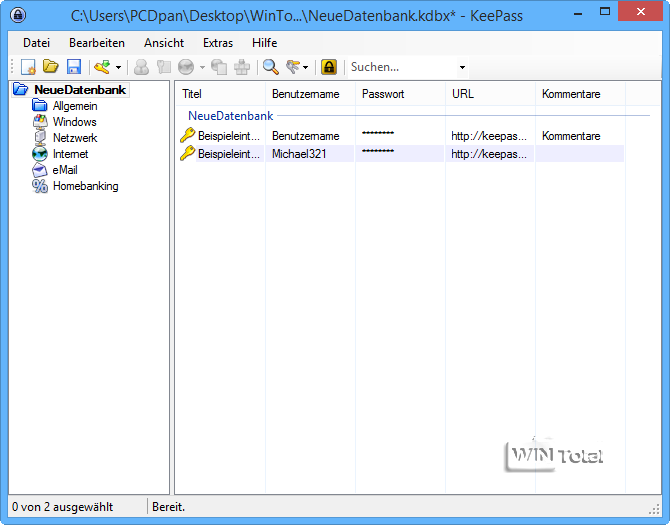This screenshot has width=670, height=525.
Task: Click key icon of Benutzername entry
Action: [188, 135]
